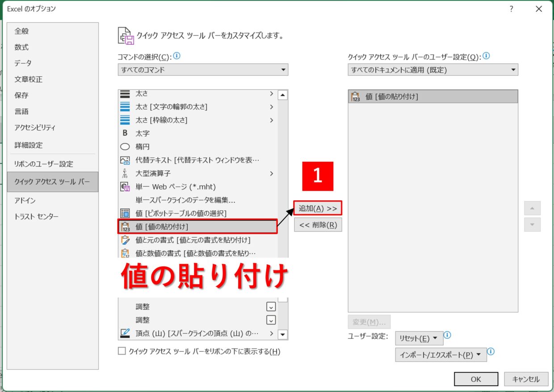Open the 文章校正 category
This screenshot has width=554, height=392.
point(53,79)
